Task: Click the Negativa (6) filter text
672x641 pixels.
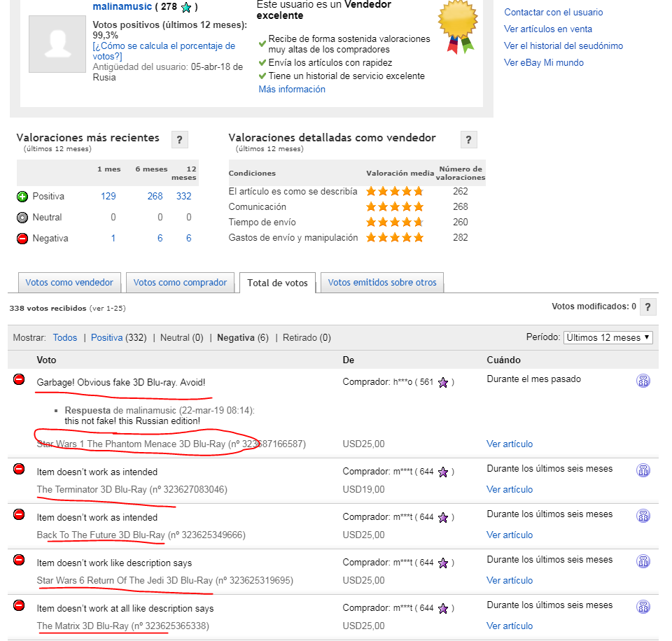Action: tap(243, 337)
